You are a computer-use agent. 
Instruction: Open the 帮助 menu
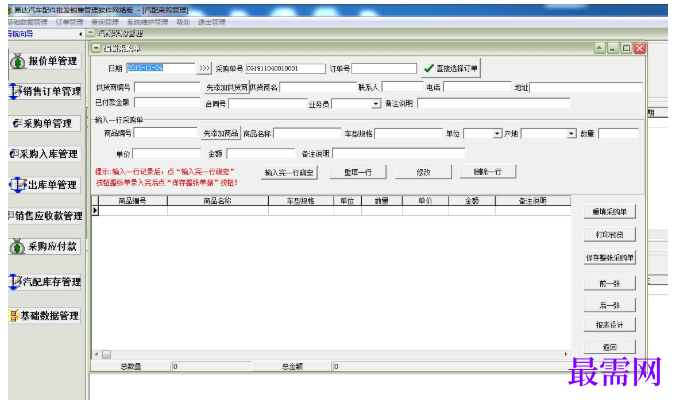183,22
